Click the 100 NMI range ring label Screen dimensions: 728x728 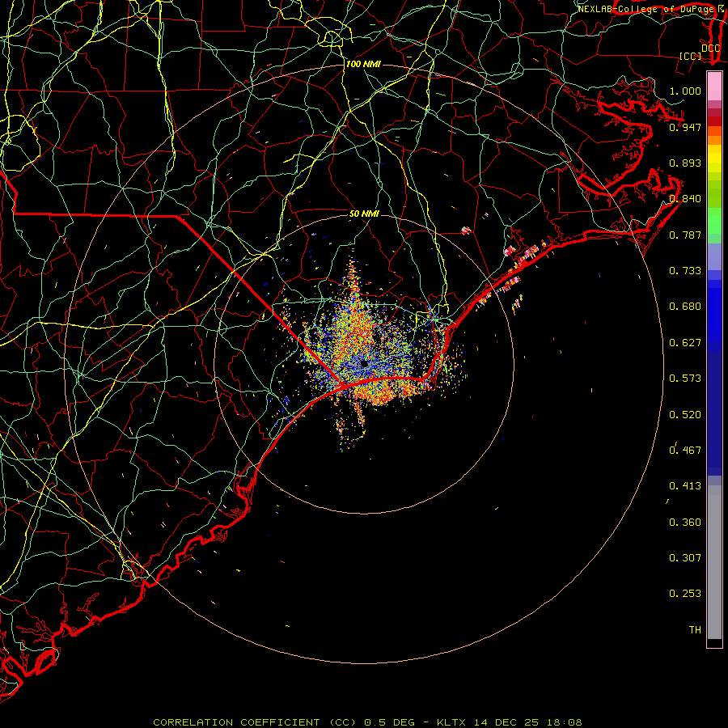363,64
